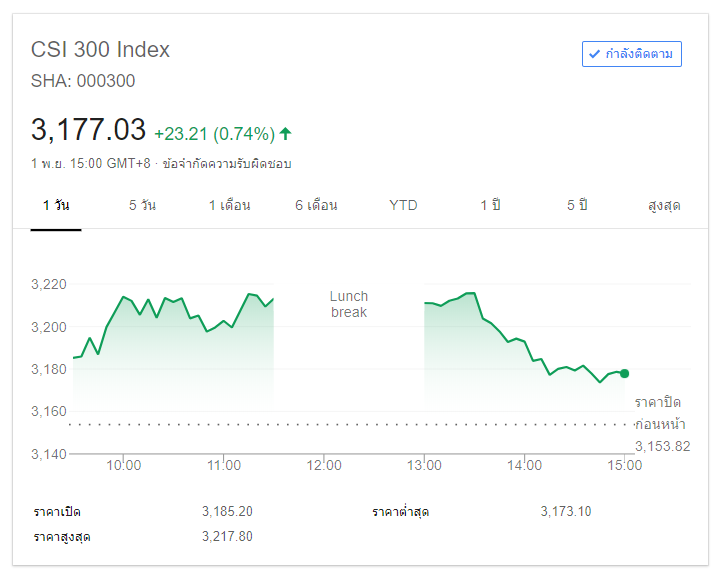Screen dimensions: 724x579
Task: Toggle the กำลังติดตาม following button
Action: coord(631,54)
